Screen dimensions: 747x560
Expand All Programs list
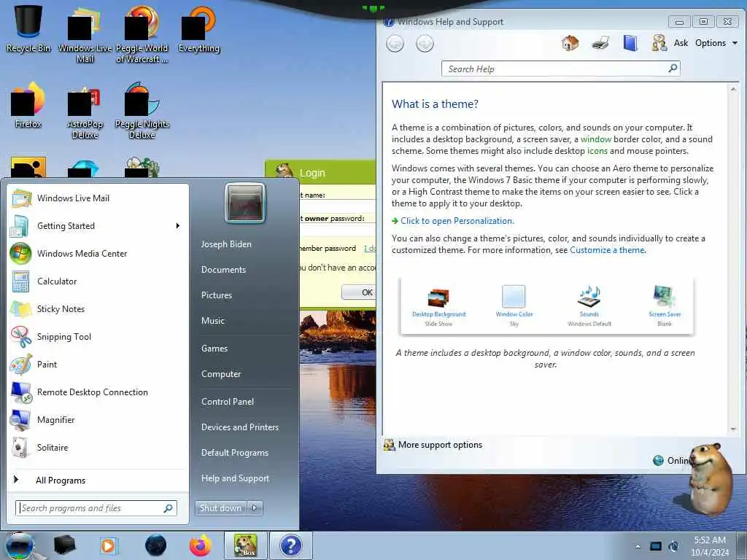(x=98, y=480)
